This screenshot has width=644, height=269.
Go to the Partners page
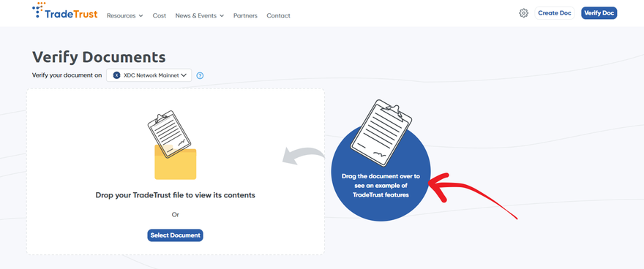coord(245,15)
